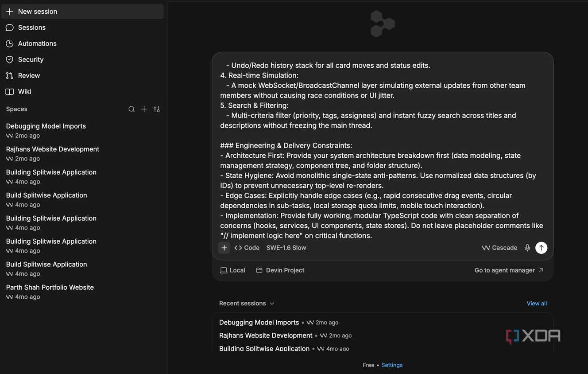Open the Sessions page
The image size is (588, 374).
point(82,27)
